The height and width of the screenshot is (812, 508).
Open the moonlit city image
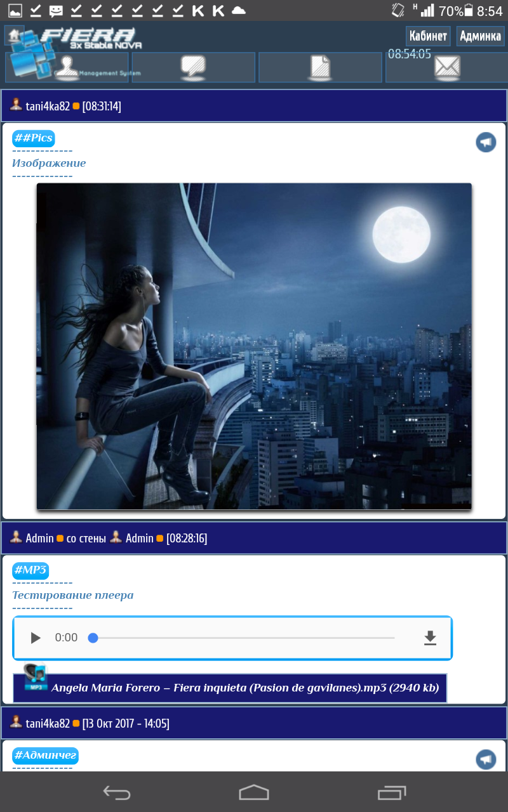coord(254,346)
